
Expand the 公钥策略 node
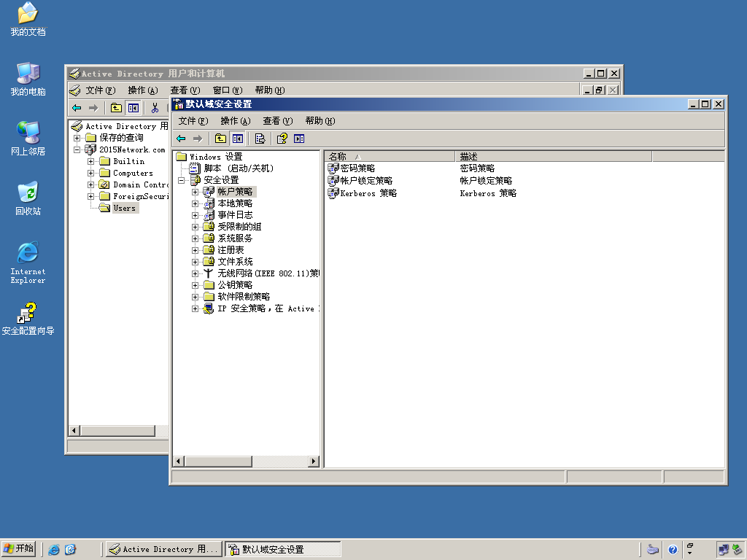(x=195, y=285)
